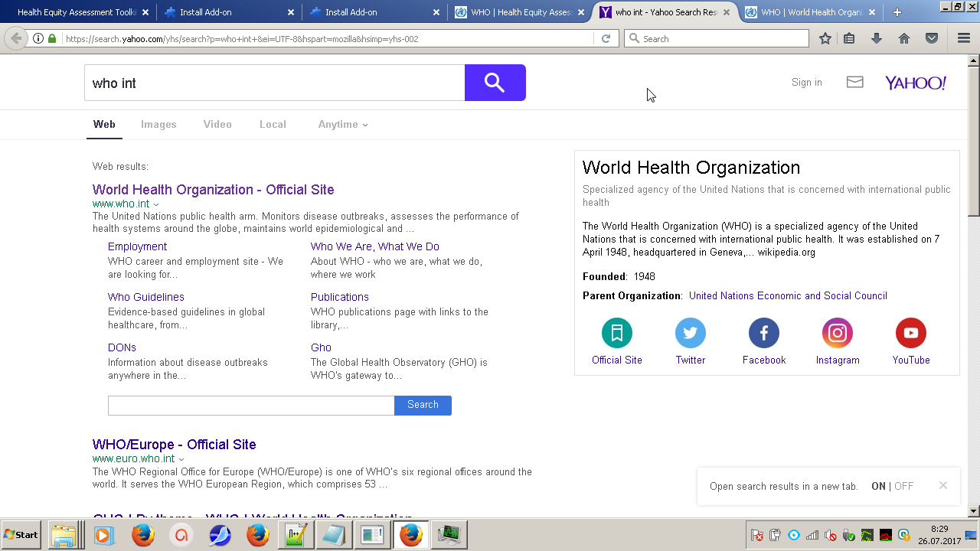Turn ON opening results in a new tab

click(878, 486)
